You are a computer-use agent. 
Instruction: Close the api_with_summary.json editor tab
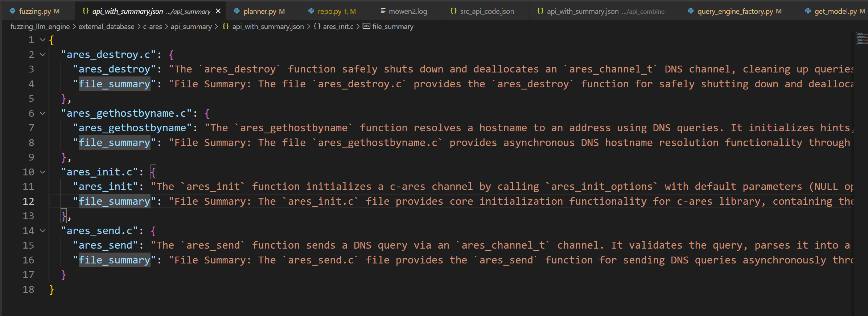pyautogui.click(x=218, y=11)
